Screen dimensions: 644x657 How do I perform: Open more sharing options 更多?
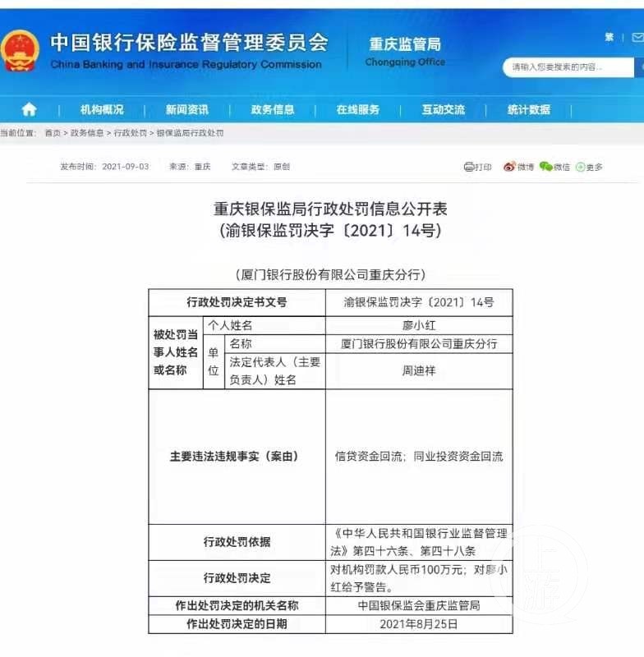589,168
